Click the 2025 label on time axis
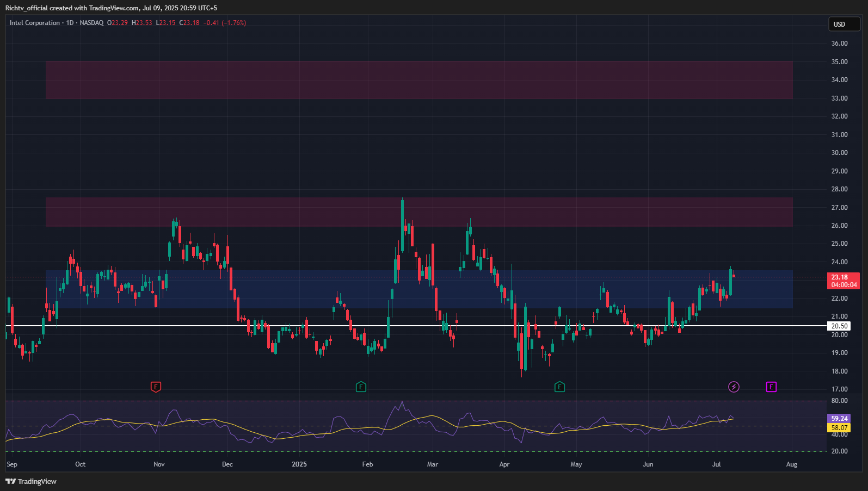Viewport: 868px width, 491px height. point(299,464)
